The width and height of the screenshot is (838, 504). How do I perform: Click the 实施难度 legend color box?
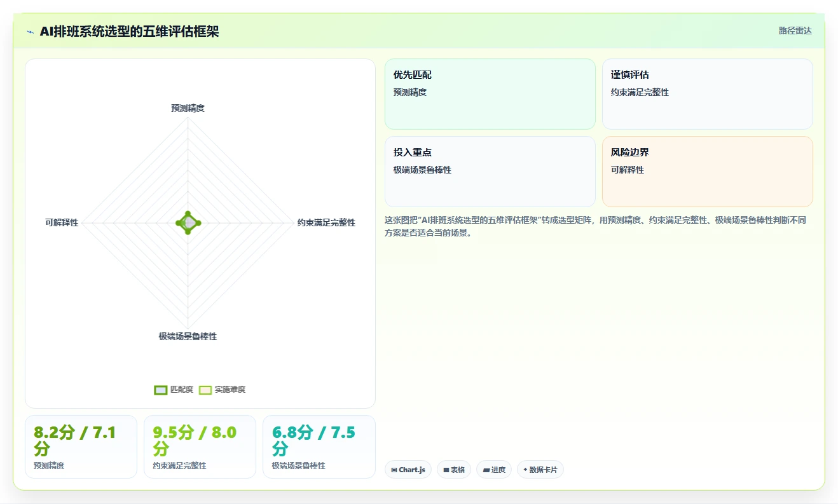[205, 390]
